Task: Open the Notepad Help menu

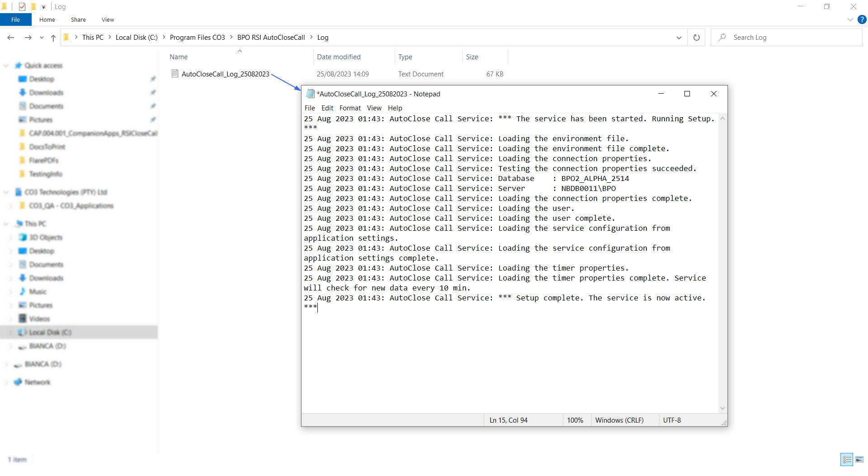Action: [x=395, y=108]
